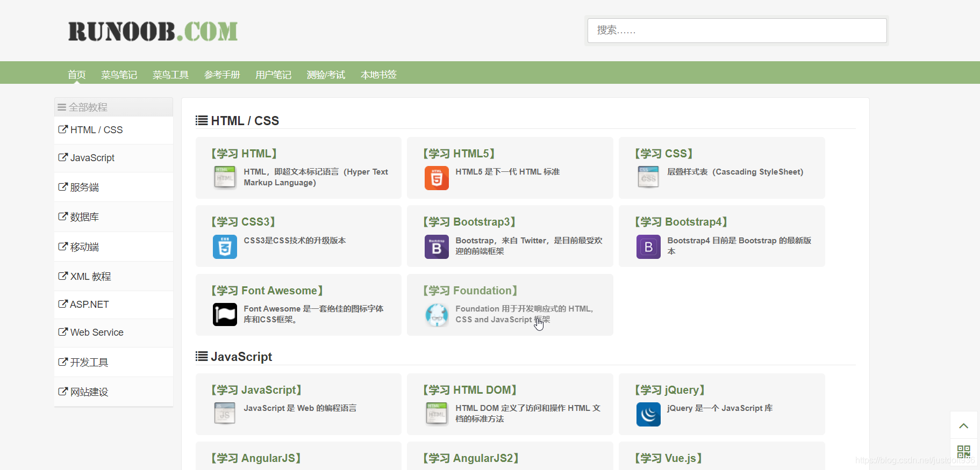980x470 pixels.
Task: Open the 【学习 AngularJS】 title link
Action: [x=256, y=458]
